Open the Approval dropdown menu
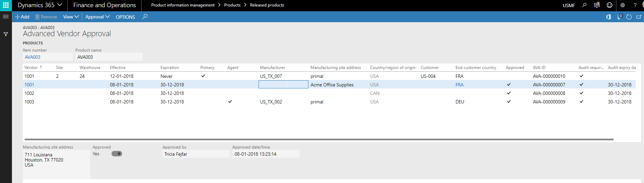 click(x=97, y=17)
